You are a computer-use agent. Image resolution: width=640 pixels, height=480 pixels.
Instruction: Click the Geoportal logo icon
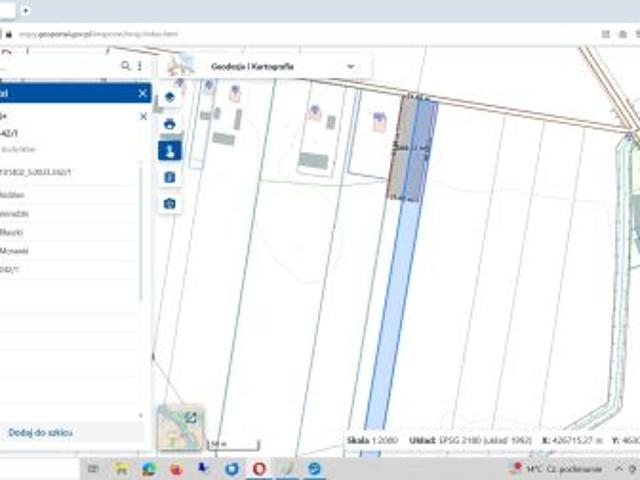(181, 66)
